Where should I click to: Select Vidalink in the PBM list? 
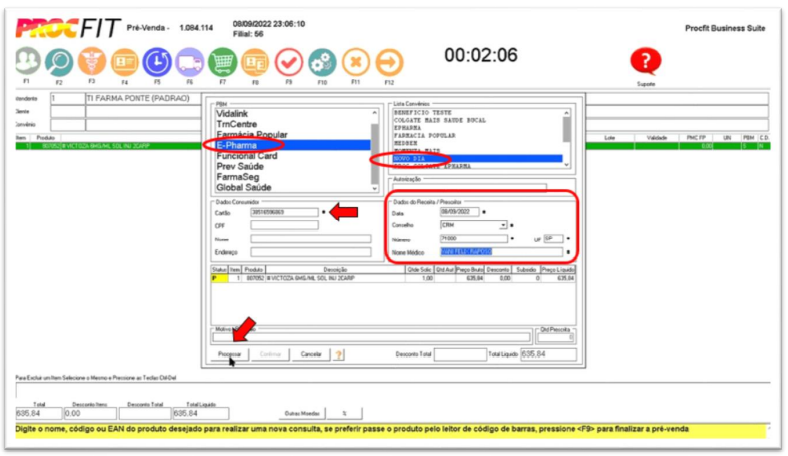293,114
